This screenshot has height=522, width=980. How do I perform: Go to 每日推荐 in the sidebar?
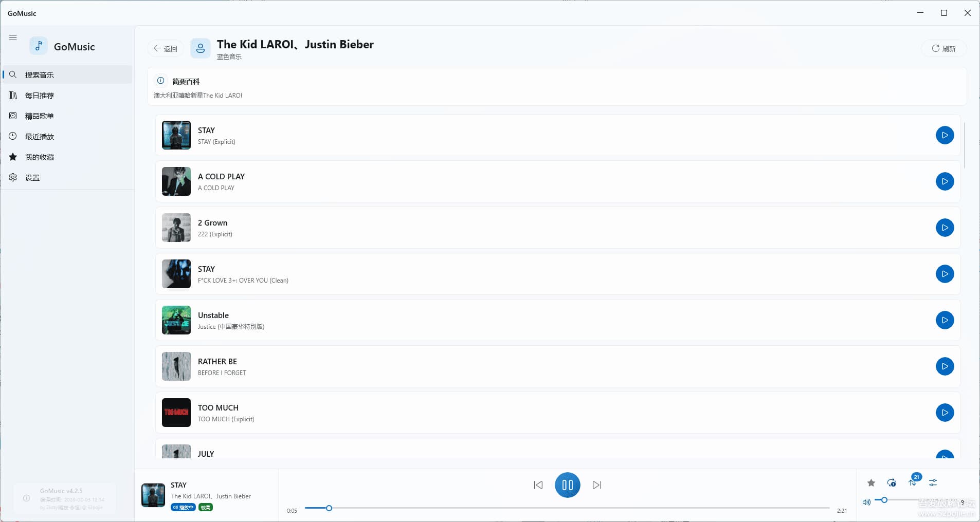[x=67, y=95]
